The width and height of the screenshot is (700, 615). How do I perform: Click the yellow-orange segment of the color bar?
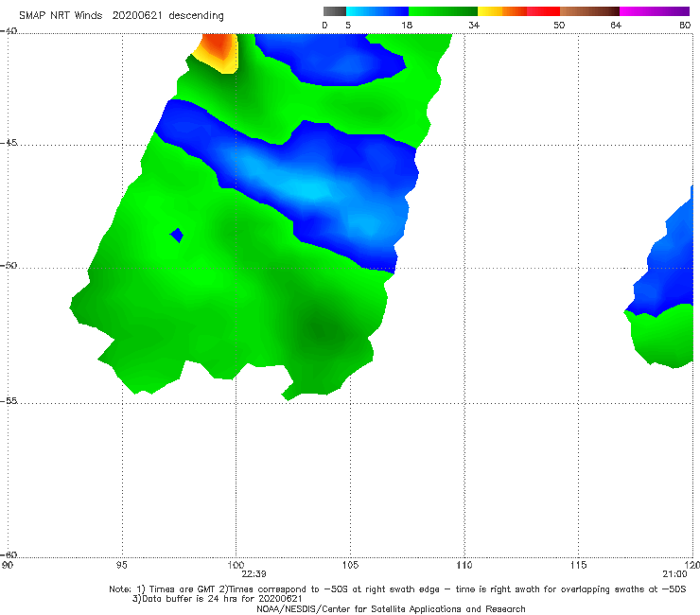(x=502, y=11)
